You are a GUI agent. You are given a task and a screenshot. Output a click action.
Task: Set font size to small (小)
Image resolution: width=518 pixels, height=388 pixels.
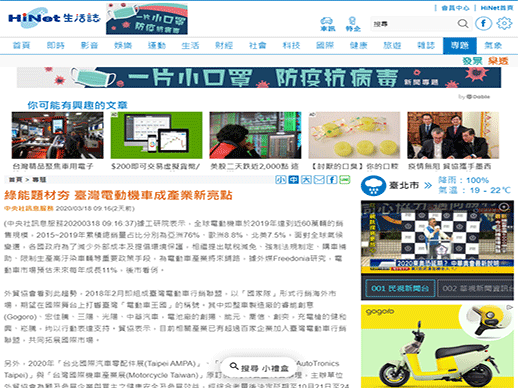(x=281, y=180)
